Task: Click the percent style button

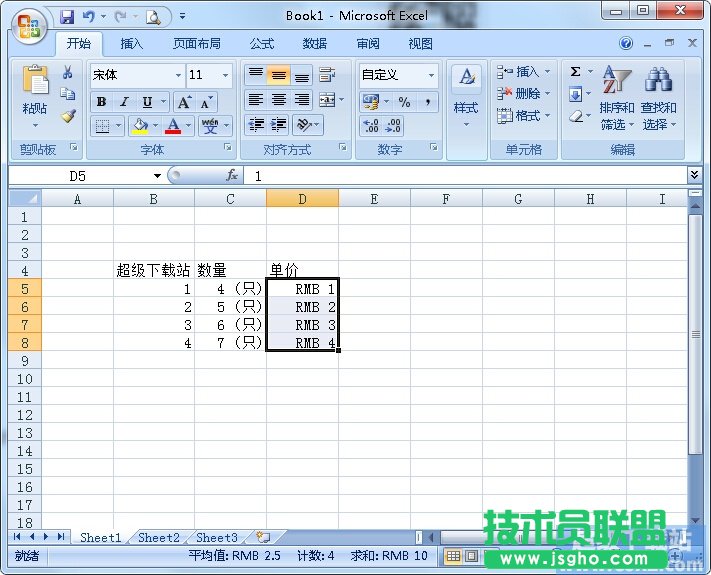Action: tap(404, 102)
